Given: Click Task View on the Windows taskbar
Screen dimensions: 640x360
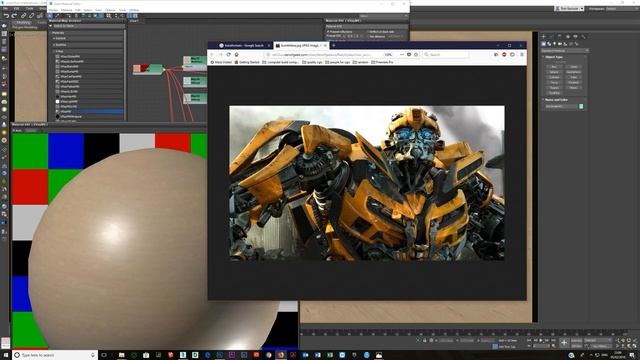Looking at the screenshot, I should click(x=104, y=355).
